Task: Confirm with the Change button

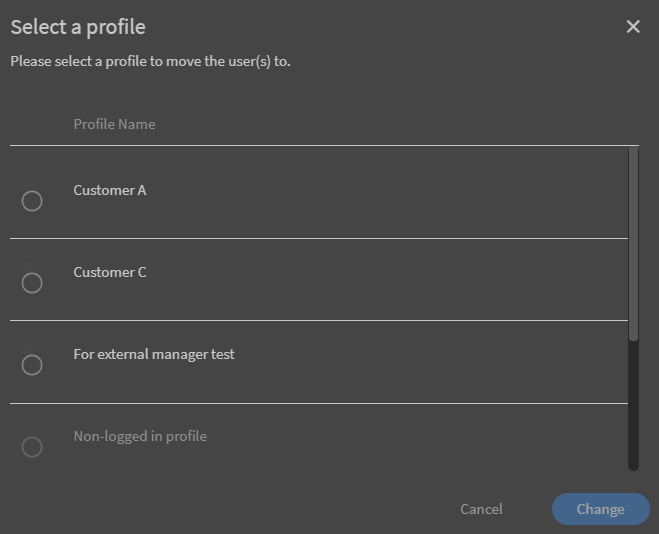Action: (600, 509)
